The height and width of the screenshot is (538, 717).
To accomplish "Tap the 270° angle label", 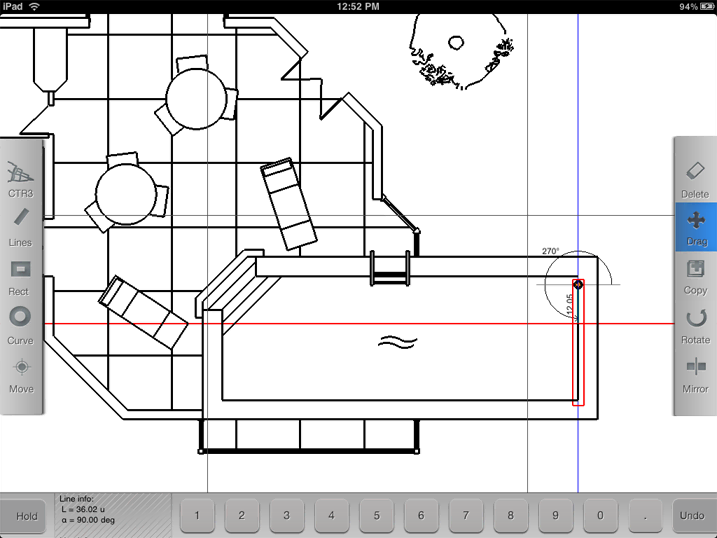I will point(550,251).
